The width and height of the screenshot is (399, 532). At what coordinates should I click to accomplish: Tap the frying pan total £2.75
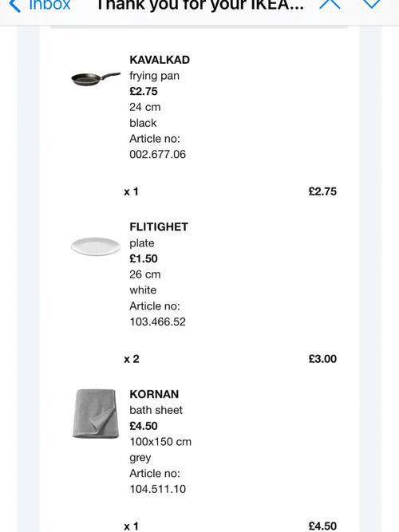click(x=322, y=191)
